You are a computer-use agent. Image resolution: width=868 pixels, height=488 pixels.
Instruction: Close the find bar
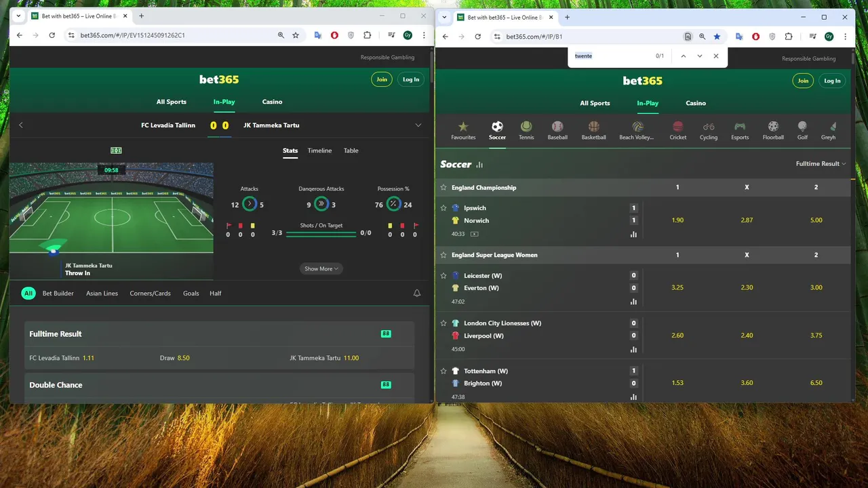coord(716,56)
